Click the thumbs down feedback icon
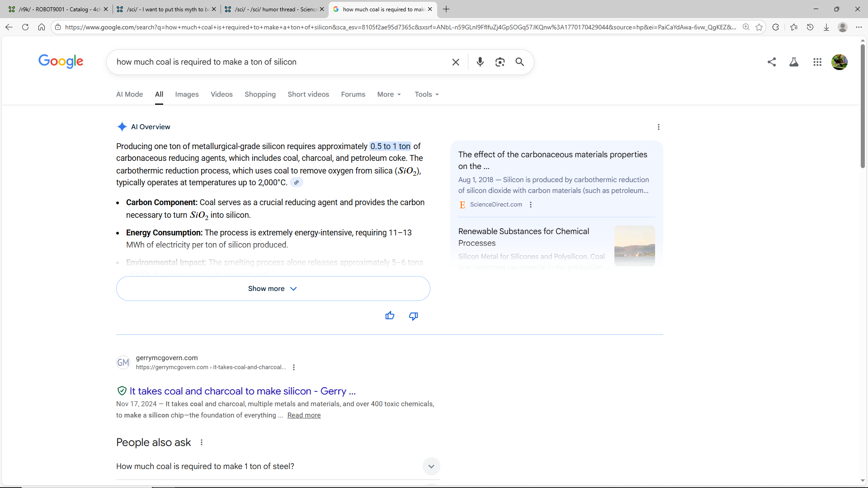 click(413, 316)
